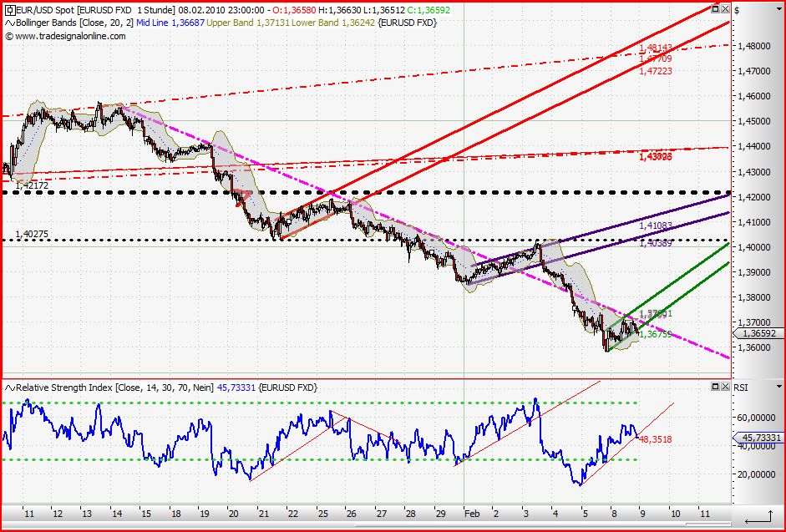Screen dimensions: 786x532
Task: Click the maximize square on the RSI panel
Action: pos(716,387)
